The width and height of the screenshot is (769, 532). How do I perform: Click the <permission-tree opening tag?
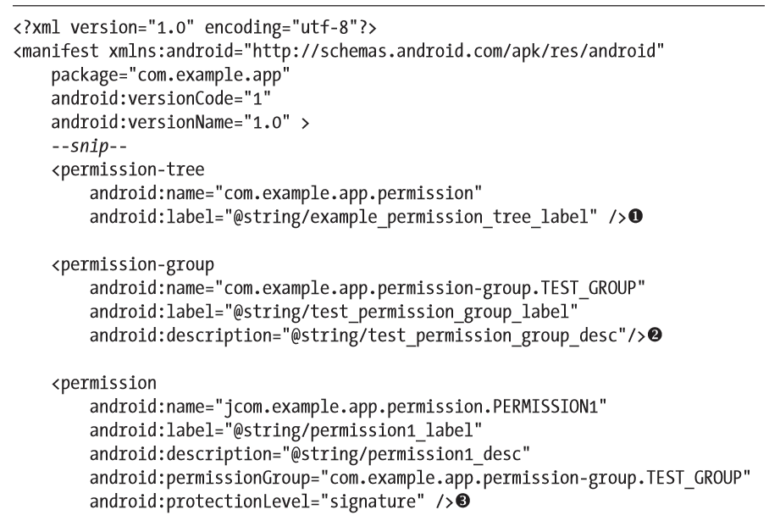128,169
